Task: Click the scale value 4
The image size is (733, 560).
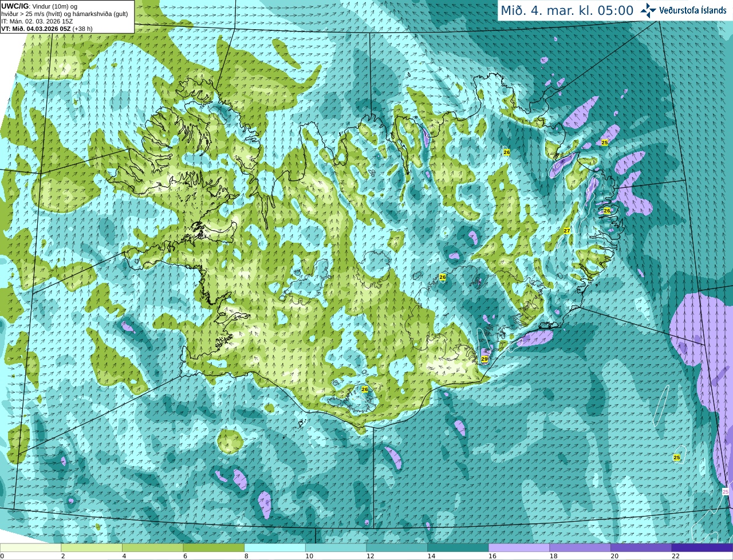Action: [x=124, y=556]
